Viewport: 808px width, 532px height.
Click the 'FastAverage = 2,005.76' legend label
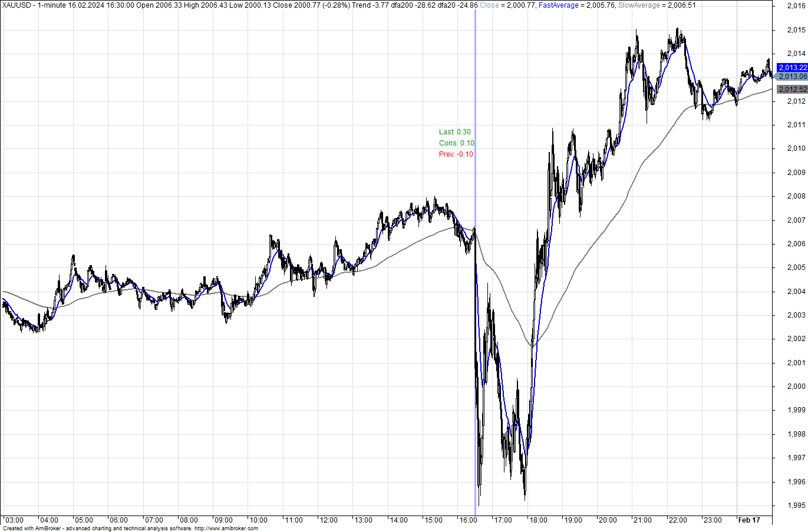coord(577,5)
